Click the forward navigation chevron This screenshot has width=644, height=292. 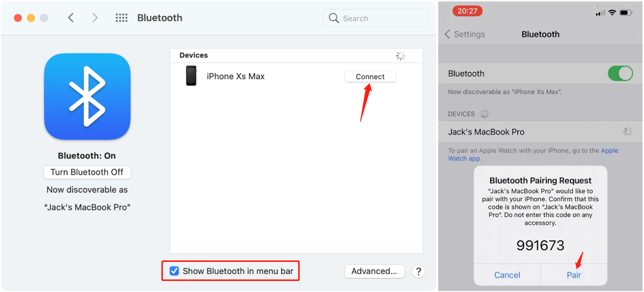click(95, 18)
